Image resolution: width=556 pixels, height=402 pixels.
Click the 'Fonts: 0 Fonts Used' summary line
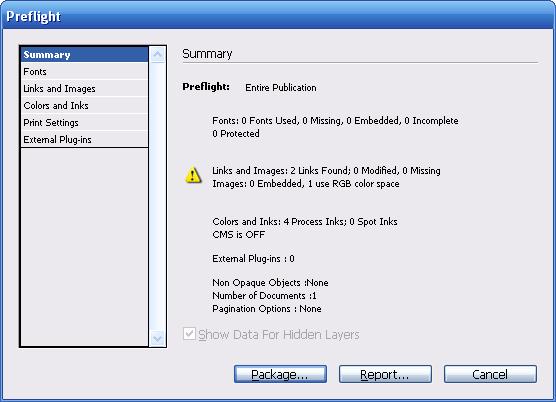click(x=335, y=121)
